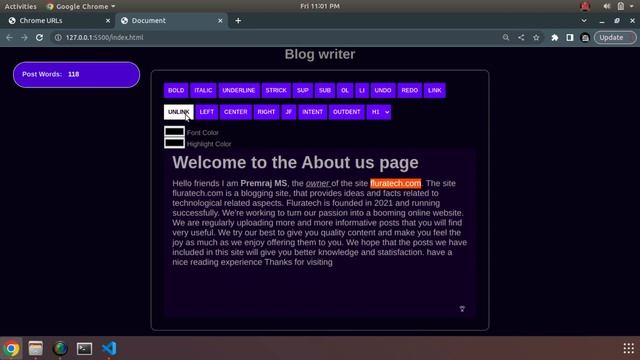Click the zoom magnifier icon in address bar
Screen dimensions: 640x360
pyautogui.click(x=506, y=37)
